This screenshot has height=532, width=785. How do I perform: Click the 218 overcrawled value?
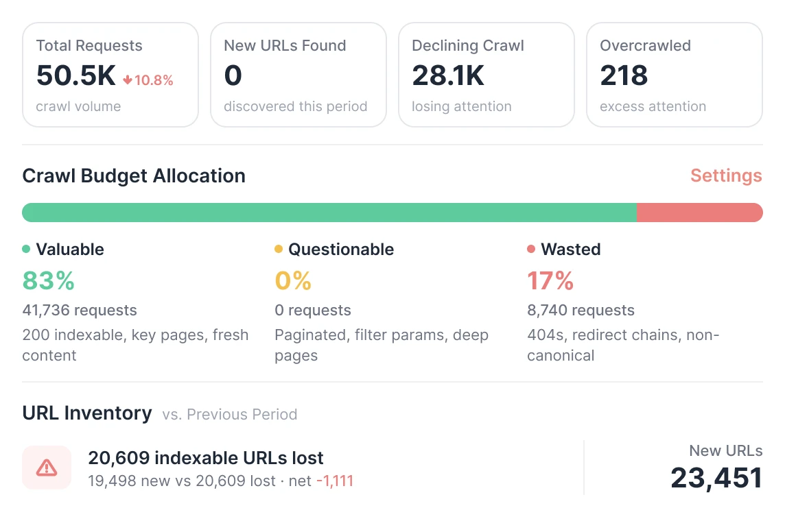(624, 75)
